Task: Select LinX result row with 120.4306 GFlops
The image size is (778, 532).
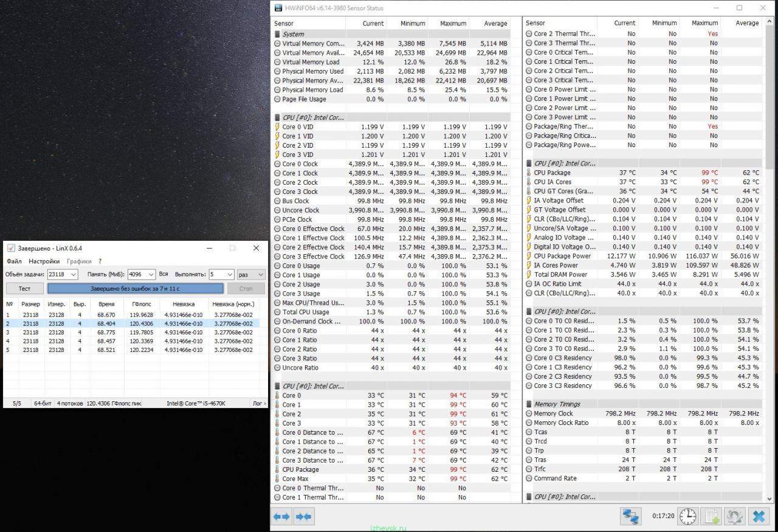Action: (x=132, y=323)
